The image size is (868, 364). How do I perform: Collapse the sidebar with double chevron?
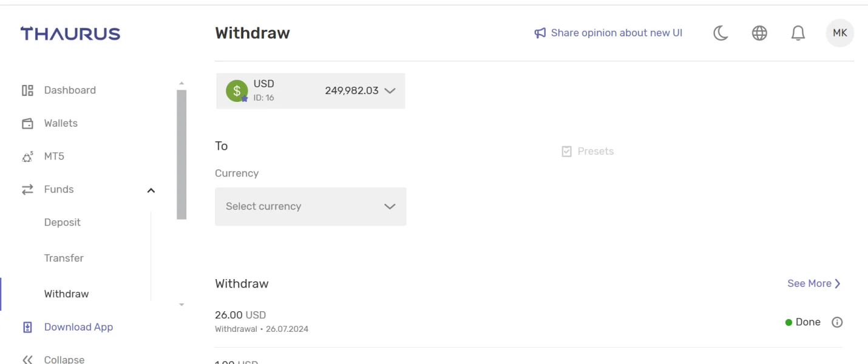27,359
